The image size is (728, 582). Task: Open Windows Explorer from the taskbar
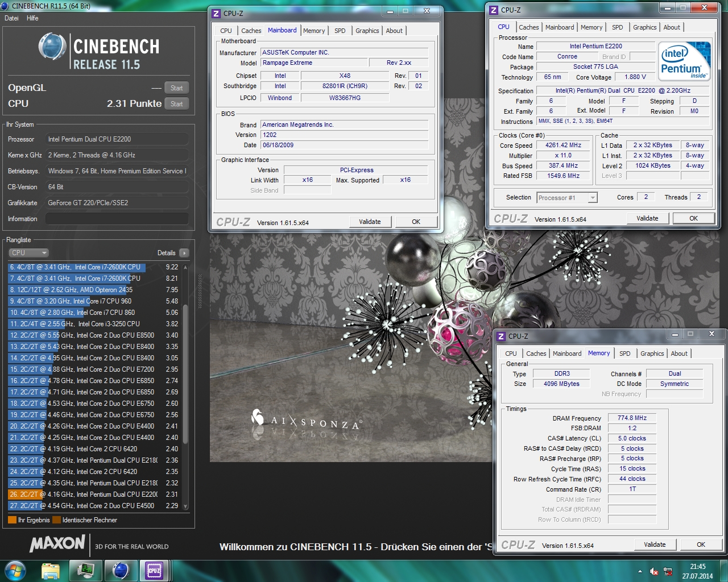click(x=51, y=571)
